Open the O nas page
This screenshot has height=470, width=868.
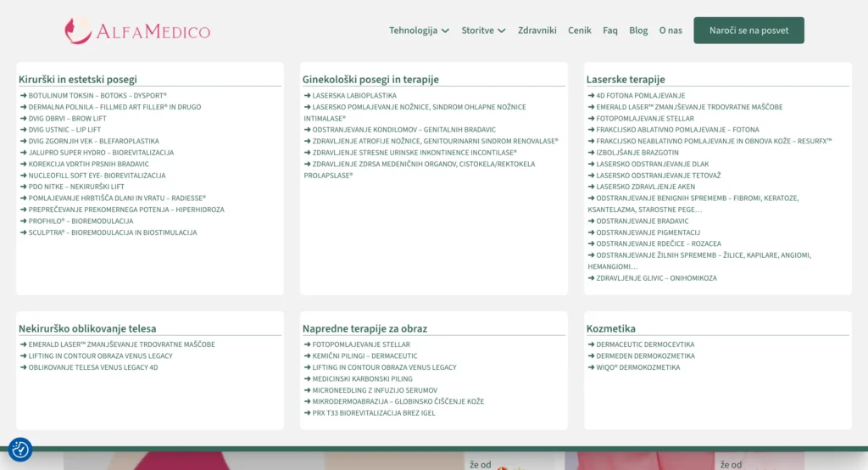coord(670,31)
